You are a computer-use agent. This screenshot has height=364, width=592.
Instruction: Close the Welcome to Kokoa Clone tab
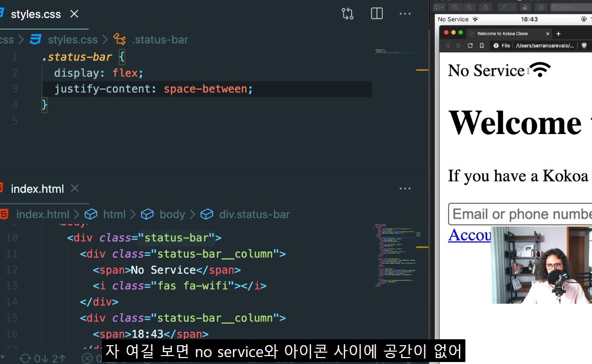coord(547,34)
